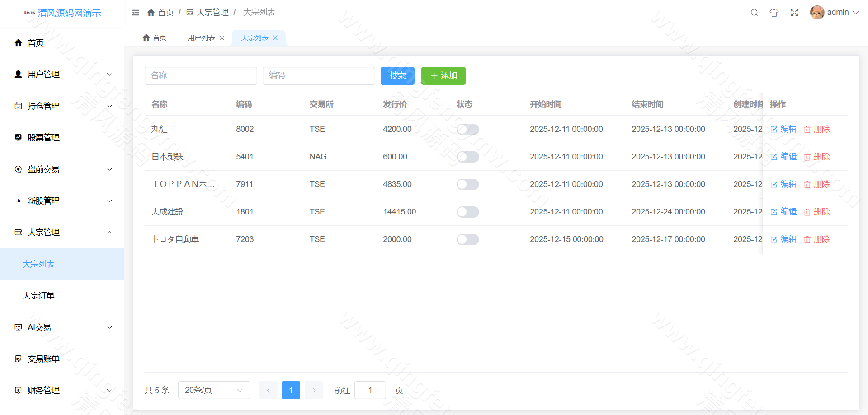Go to the previous page arrow
Image resolution: width=868 pixels, height=415 pixels.
point(269,390)
